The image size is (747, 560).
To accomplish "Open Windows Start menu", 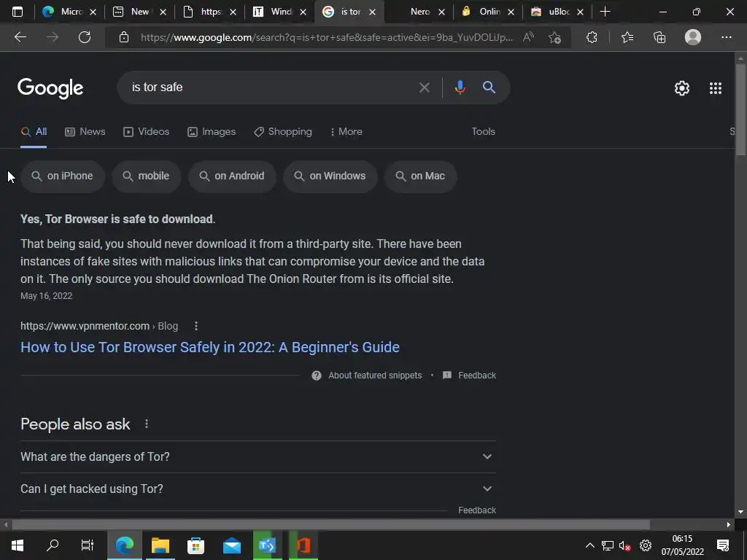I will click(18, 545).
